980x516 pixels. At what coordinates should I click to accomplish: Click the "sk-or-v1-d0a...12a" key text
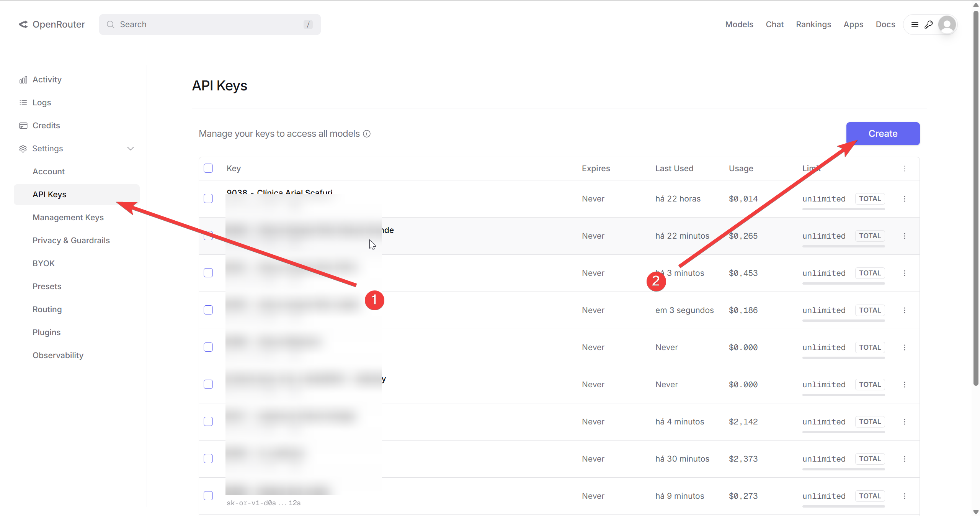click(x=264, y=503)
